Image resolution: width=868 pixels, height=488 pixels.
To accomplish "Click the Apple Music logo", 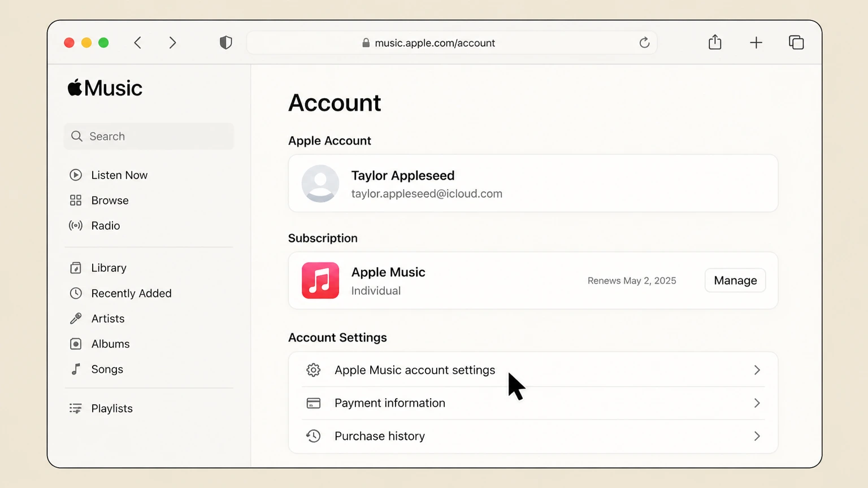I will [105, 88].
